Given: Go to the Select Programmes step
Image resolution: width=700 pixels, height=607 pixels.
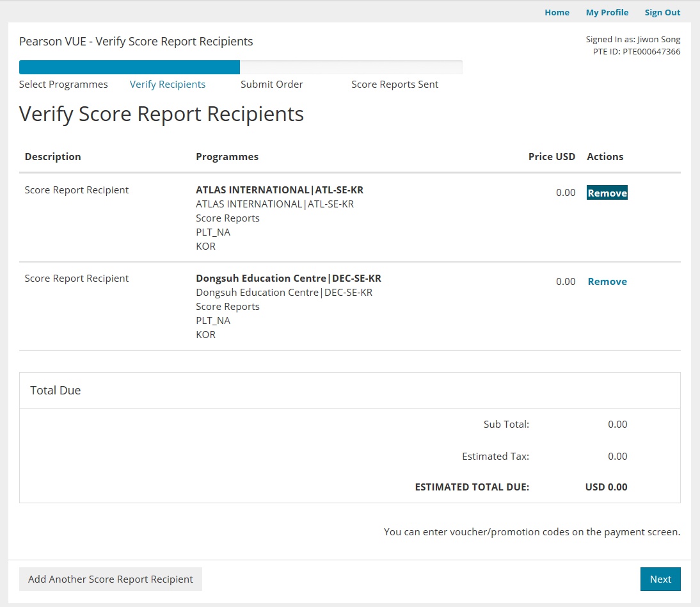Looking at the screenshot, I should pos(63,85).
